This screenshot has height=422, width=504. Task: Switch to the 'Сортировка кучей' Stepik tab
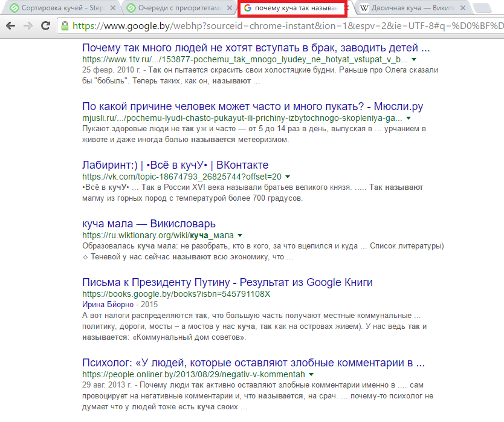[x=60, y=8]
